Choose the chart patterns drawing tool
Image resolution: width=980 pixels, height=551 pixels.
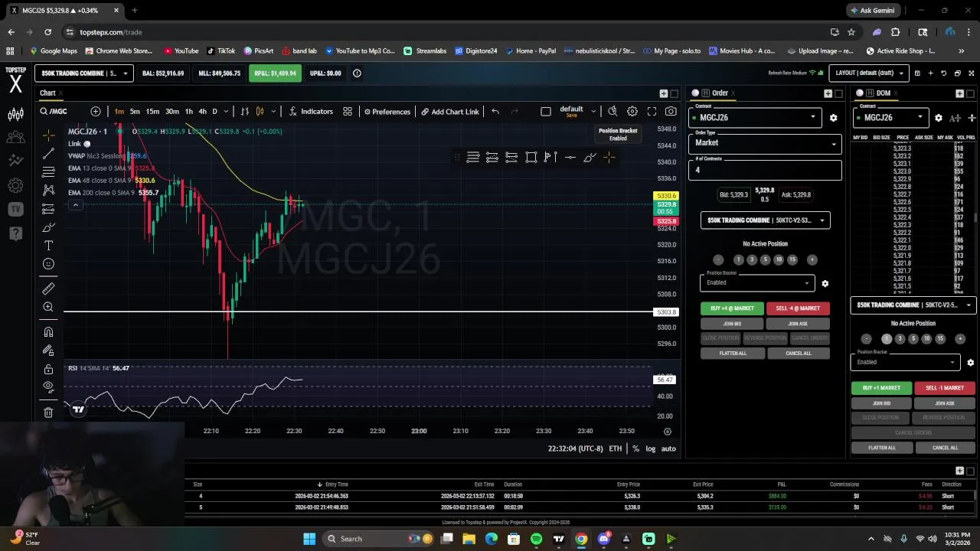click(x=48, y=190)
